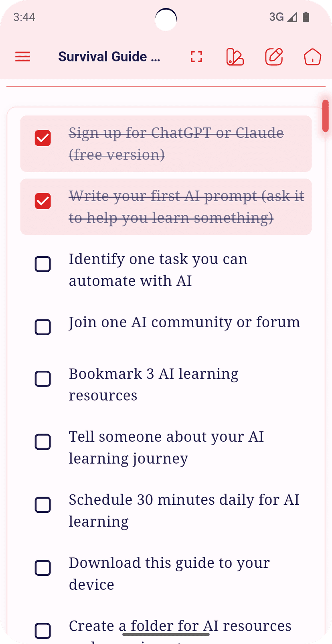Check 'Tell someone about your AI learning journey'
This screenshot has height=644, width=332.
[43, 442]
